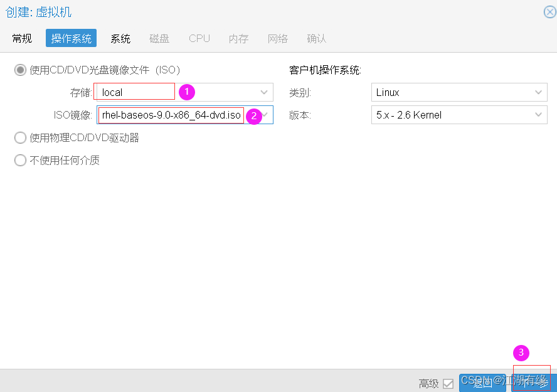Select the 不使用任何介质 option

[19, 160]
